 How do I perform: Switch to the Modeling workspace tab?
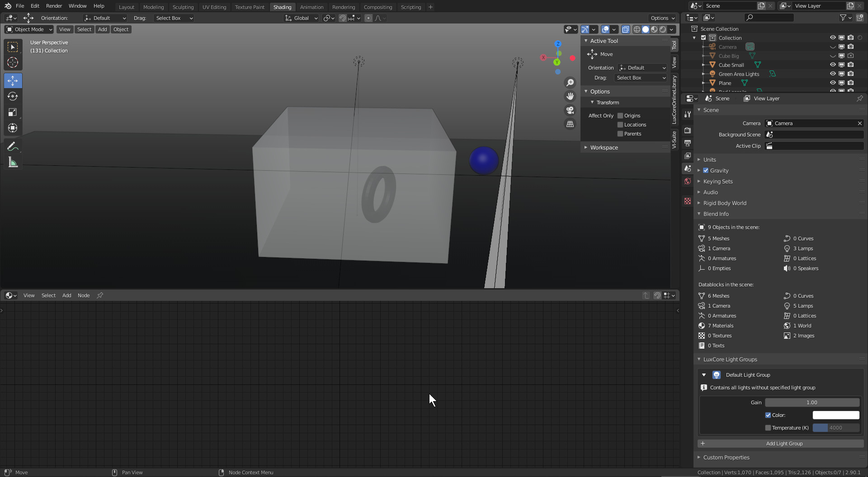point(153,7)
